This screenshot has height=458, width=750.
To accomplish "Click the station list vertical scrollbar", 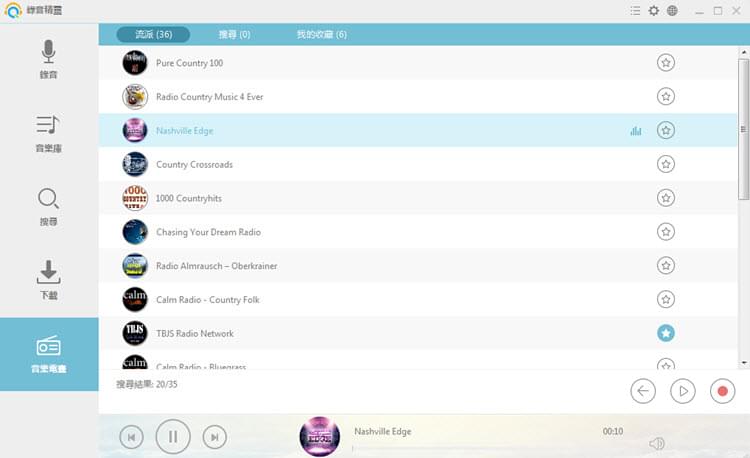I will [x=743, y=129].
